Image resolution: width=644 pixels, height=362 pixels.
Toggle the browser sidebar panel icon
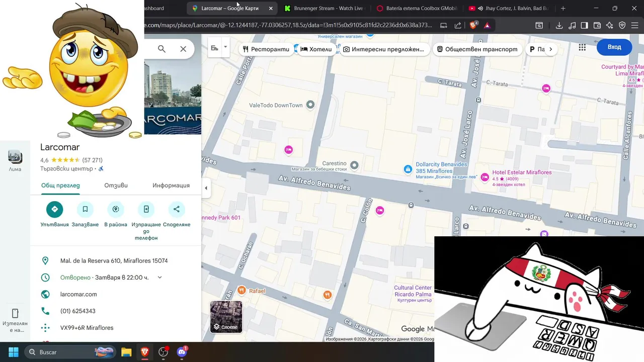coord(584,25)
